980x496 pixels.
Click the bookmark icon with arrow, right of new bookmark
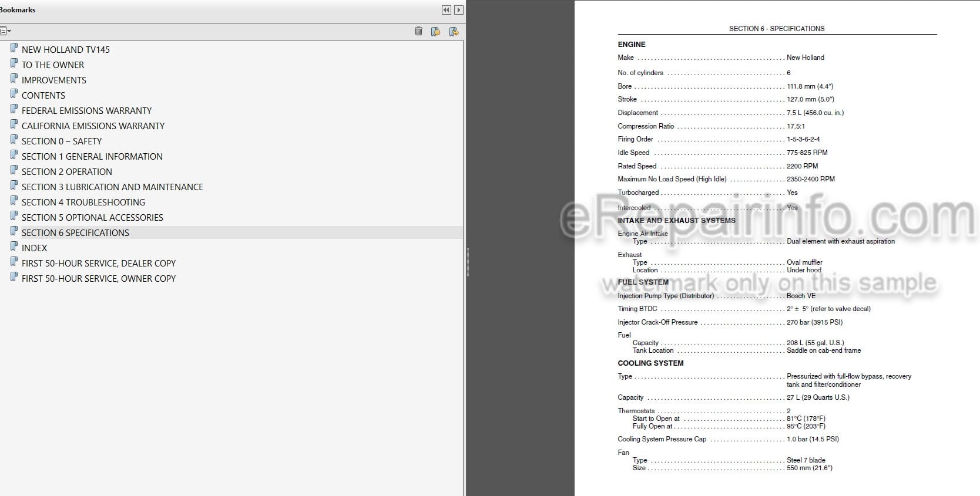pyautogui.click(x=454, y=31)
